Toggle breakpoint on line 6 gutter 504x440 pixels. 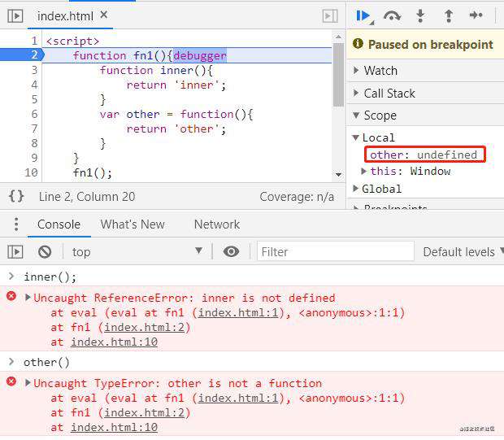click(34, 114)
